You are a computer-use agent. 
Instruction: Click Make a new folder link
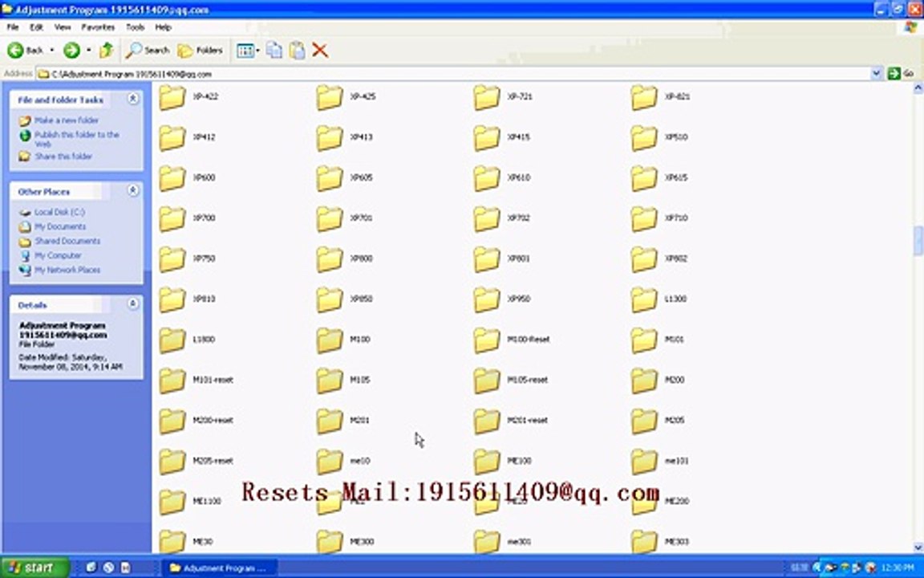tap(67, 120)
